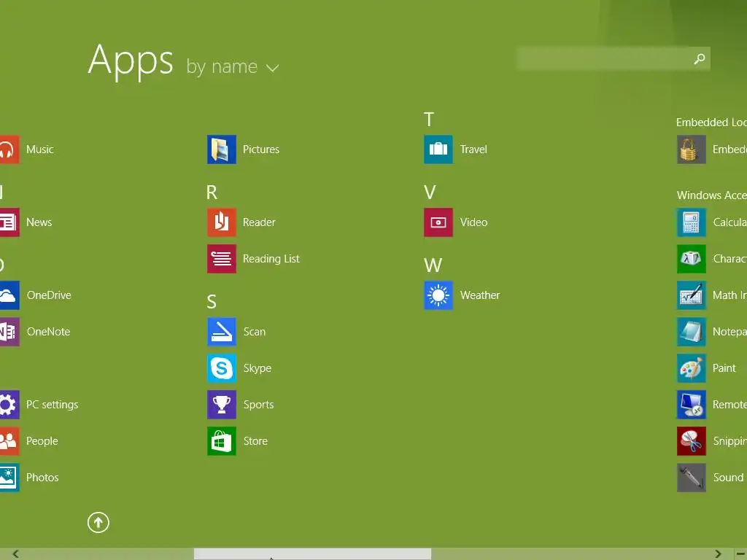Open the 'by name' sort dropdown
Image resolution: width=747 pixels, height=560 pixels.
pos(233,66)
